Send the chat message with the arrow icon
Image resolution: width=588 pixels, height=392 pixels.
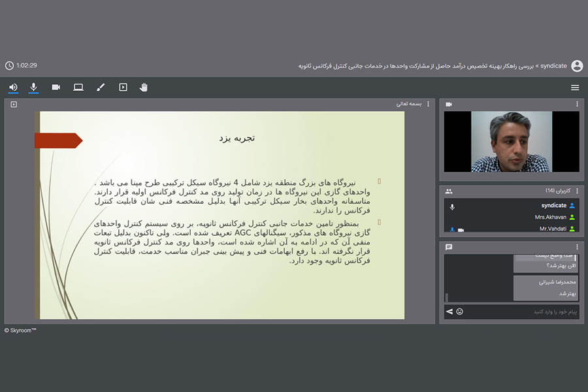click(449, 312)
